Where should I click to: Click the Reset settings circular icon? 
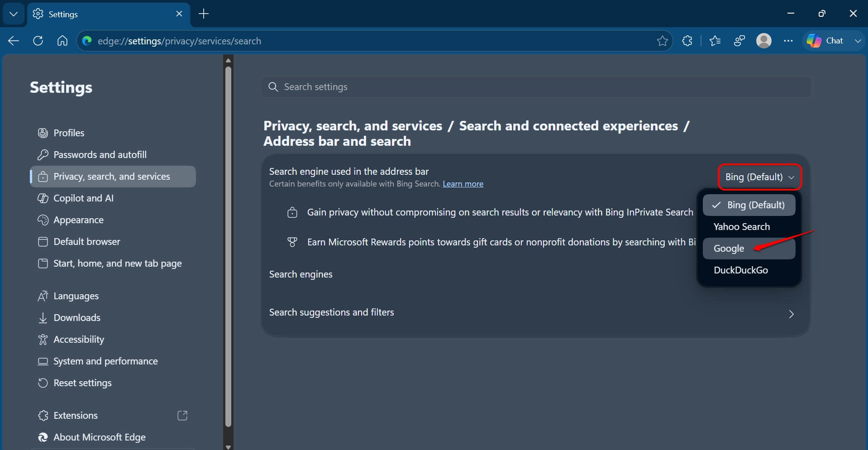point(43,383)
